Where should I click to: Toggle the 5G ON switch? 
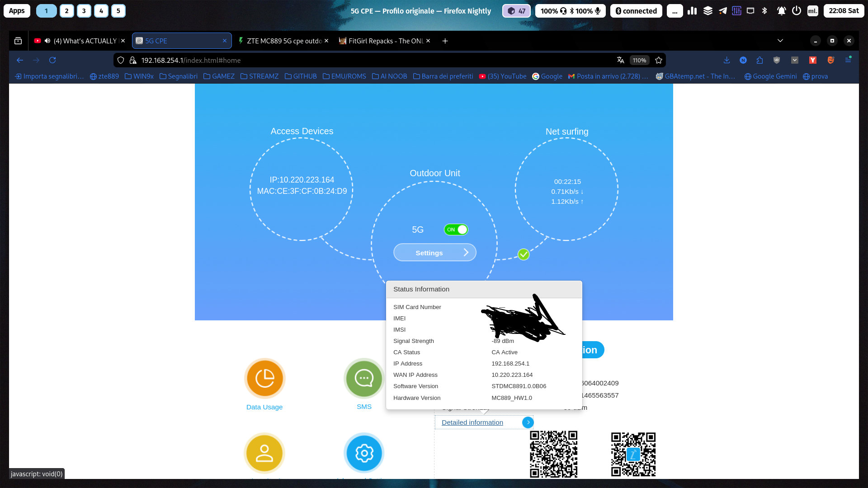click(456, 230)
